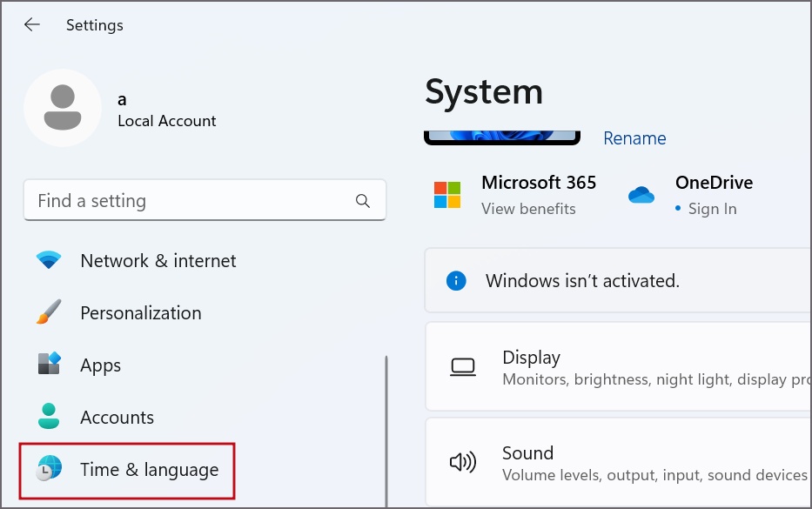Click Sign In under OneDrive
Viewport: 812px width, 509px height.
click(x=712, y=209)
